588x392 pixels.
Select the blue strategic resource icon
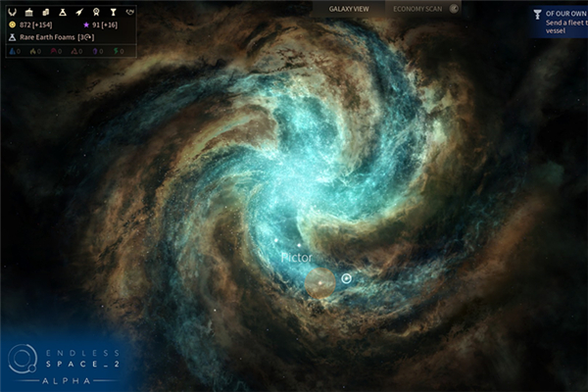pyautogui.click(x=12, y=51)
